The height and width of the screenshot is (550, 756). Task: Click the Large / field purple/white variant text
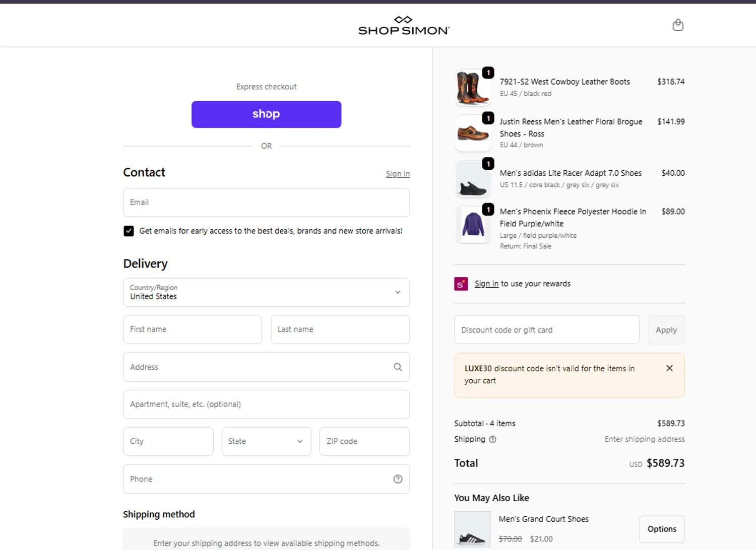coord(538,236)
